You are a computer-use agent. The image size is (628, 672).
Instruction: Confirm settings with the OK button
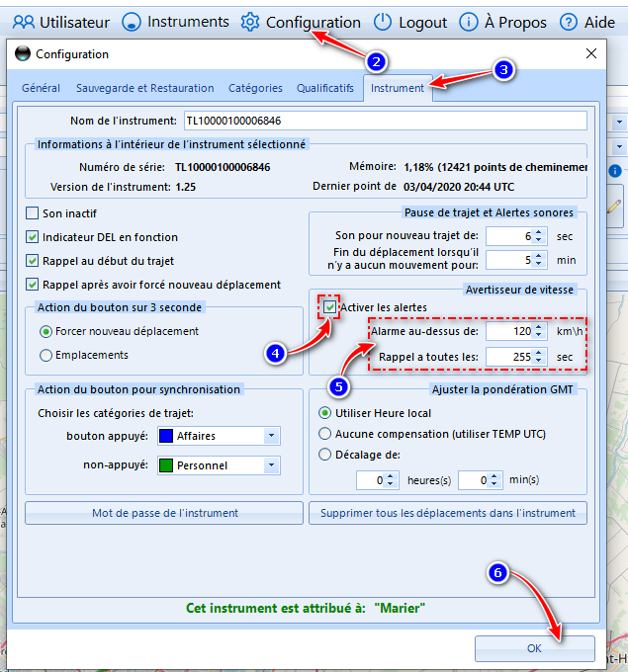[x=534, y=648]
